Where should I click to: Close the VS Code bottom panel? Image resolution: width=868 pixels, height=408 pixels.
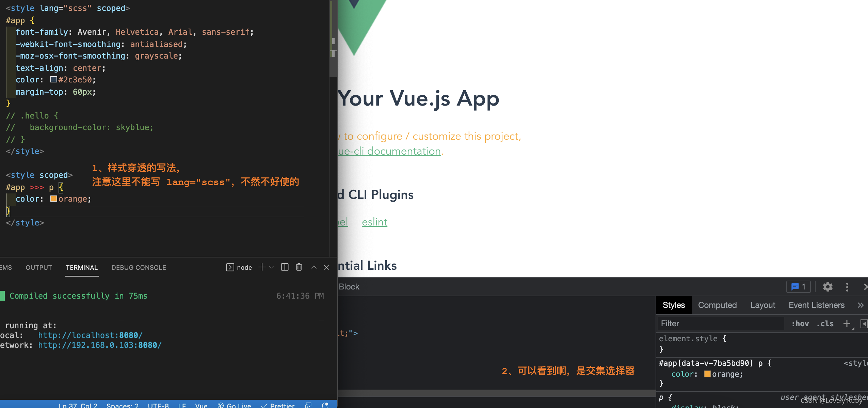coord(326,267)
